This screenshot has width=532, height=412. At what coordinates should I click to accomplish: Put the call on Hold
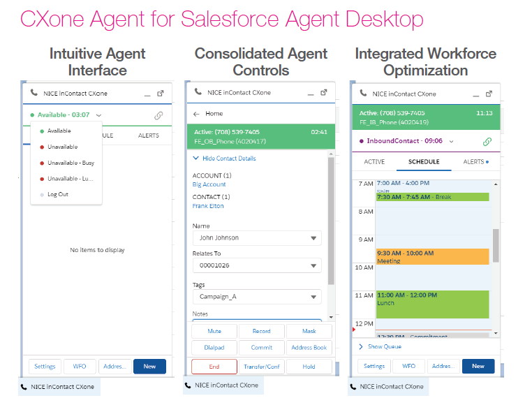pos(309,367)
